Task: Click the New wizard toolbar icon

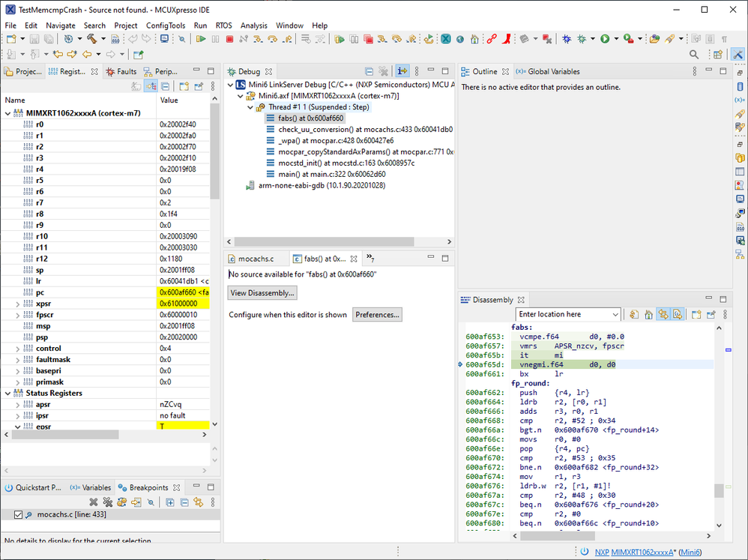Action: point(11,39)
